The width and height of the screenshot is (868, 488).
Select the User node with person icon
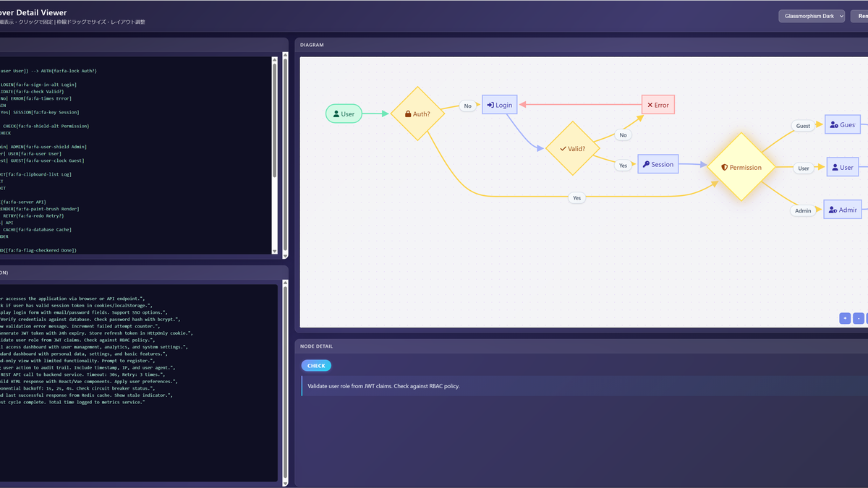click(x=344, y=114)
